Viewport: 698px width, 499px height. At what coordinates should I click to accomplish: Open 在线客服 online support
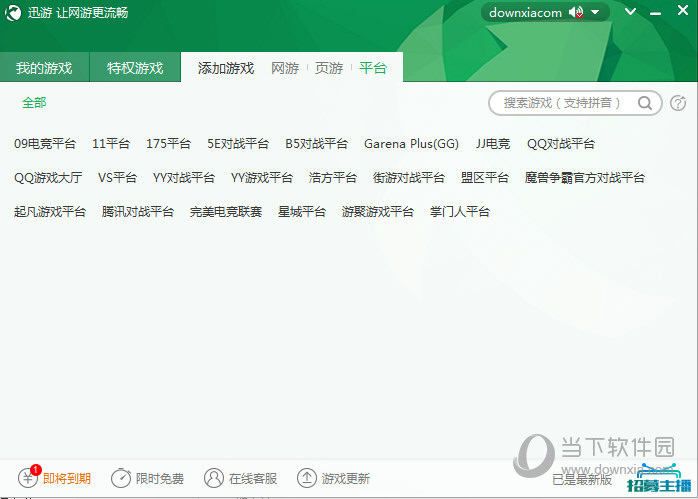pos(253,479)
